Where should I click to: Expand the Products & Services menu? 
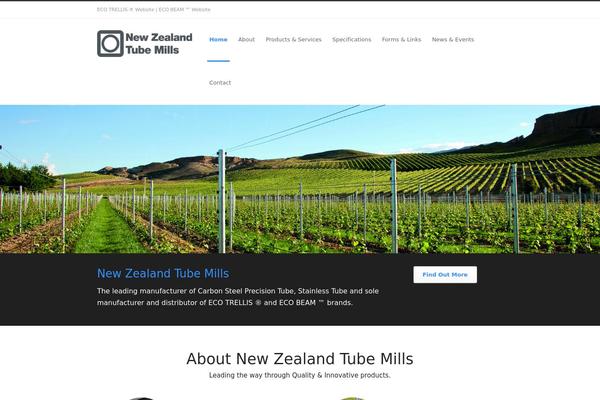[293, 39]
